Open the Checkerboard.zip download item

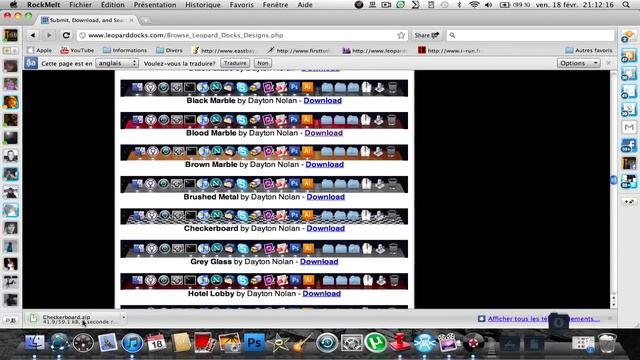[x=73, y=319]
